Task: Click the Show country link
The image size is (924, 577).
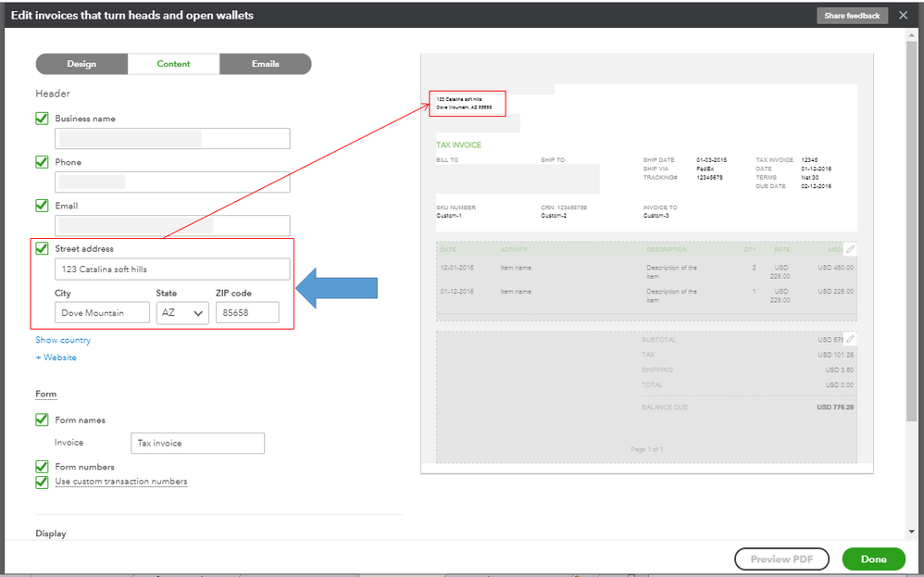Action: click(x=63, y=340)
